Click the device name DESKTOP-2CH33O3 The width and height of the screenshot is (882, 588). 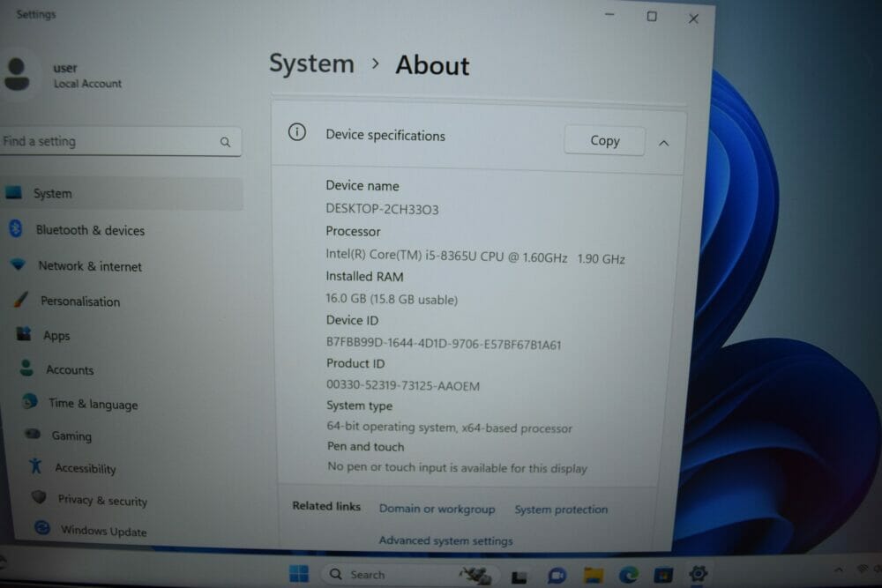pyautogui.click(x=382, y=209)
